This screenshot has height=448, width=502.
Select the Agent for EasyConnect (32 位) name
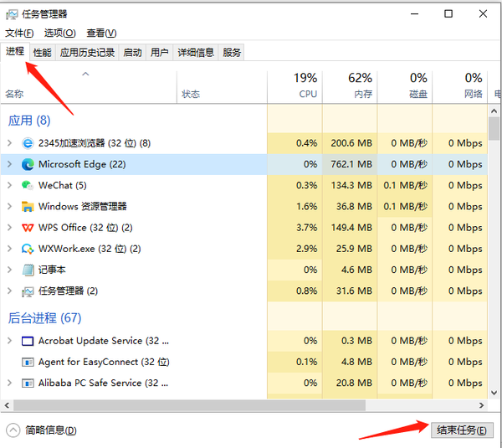click(x=104, y=362)
